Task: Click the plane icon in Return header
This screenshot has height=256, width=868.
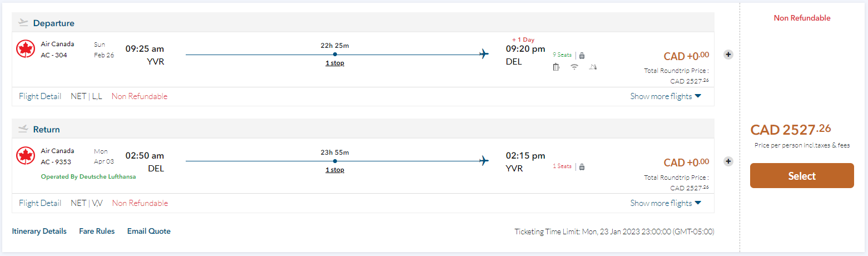Action: coord(23,129)
